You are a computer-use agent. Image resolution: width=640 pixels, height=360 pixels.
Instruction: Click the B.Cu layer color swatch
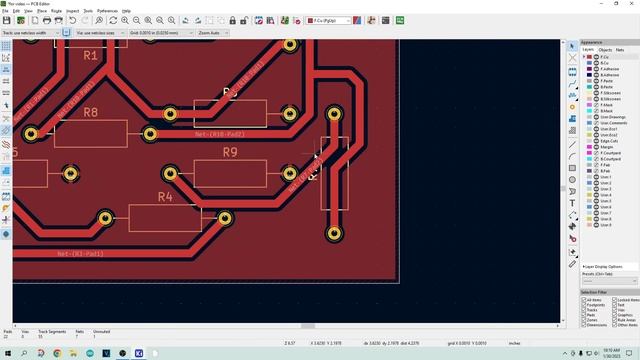coord(589,63)
